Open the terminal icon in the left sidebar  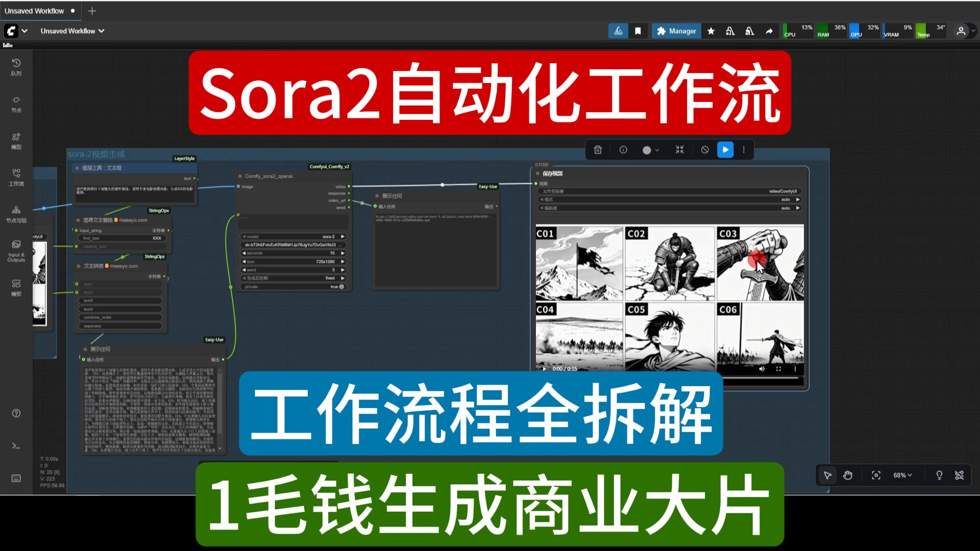pos(15,445)
